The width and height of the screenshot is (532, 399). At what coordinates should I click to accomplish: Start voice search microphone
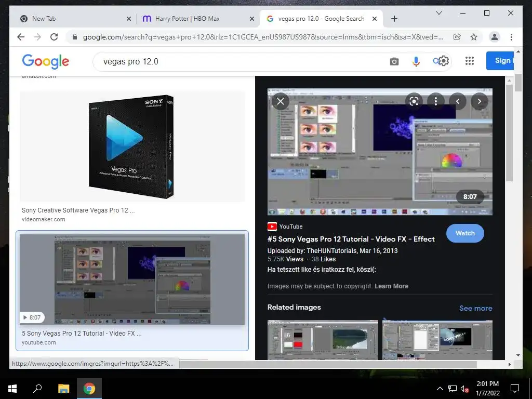pyautogui.click(x=416, y=61)
